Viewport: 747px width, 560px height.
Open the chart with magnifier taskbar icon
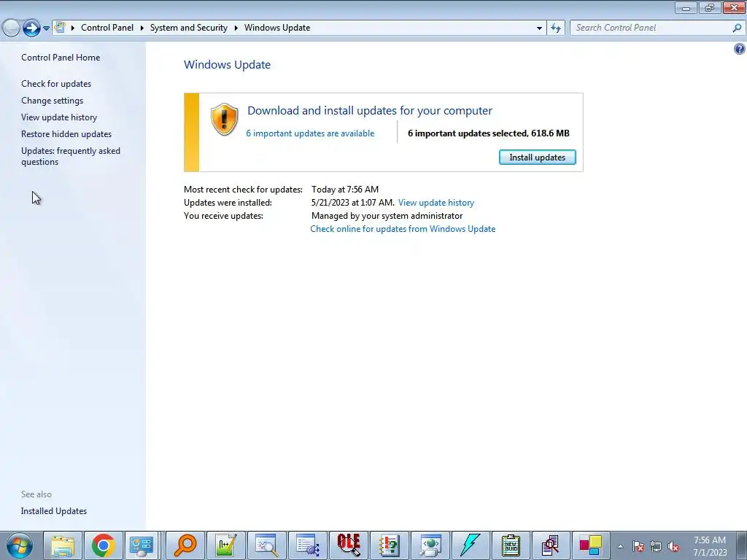[x=267, y=545]
